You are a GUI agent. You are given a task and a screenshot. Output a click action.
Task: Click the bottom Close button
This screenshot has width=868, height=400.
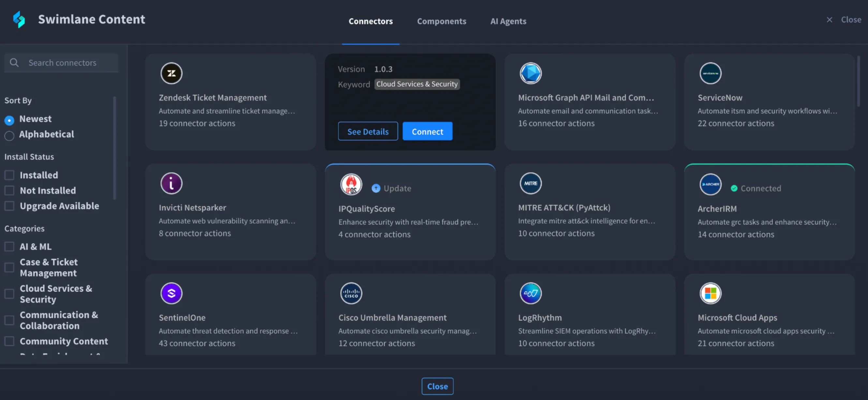click(437, 386)
